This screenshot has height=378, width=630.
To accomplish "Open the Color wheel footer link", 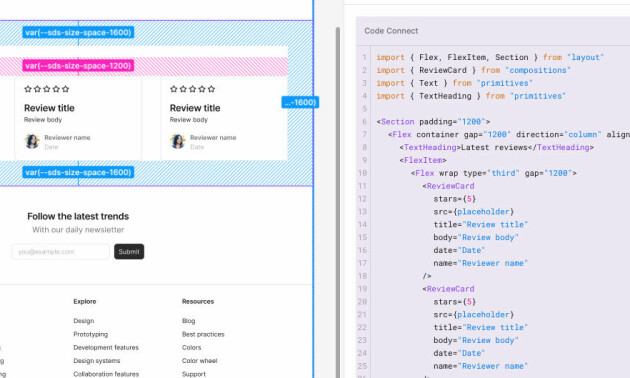I will tap(199, 360).
